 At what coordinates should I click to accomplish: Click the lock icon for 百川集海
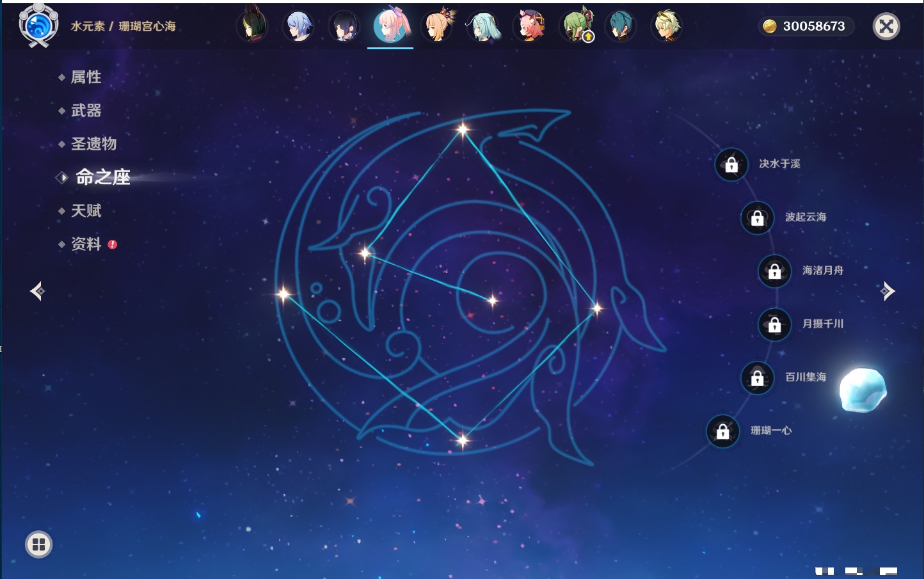point(757,377)
